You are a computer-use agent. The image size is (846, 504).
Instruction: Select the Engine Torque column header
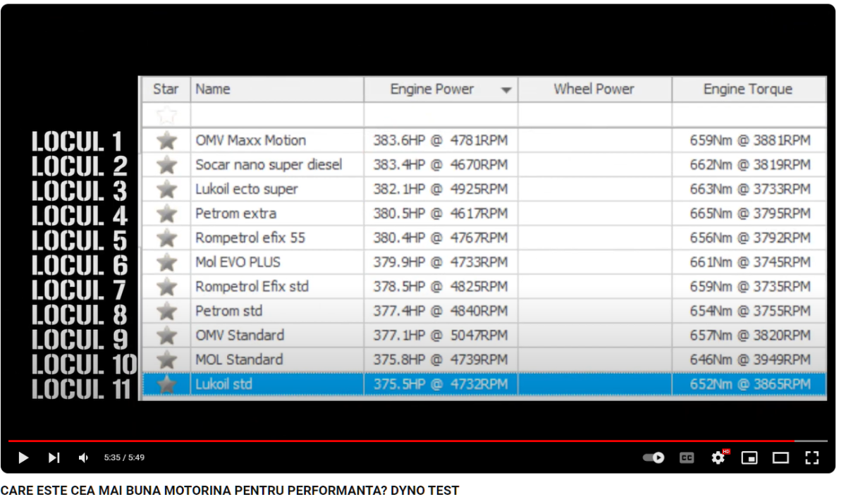748,90
